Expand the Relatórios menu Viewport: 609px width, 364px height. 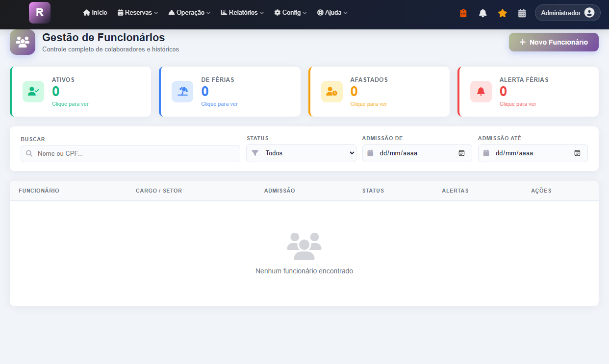(x=242, y=13)
